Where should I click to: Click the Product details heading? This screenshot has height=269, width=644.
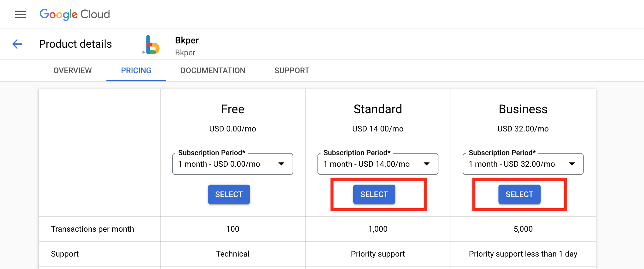click(75, 44)
